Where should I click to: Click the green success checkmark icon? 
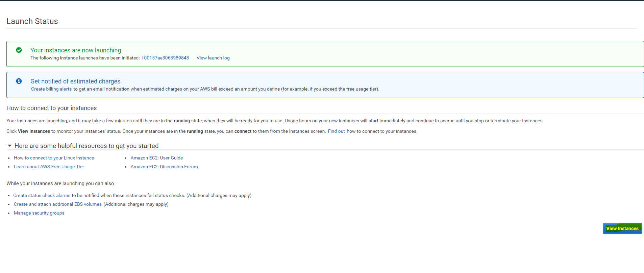(19, 50)
